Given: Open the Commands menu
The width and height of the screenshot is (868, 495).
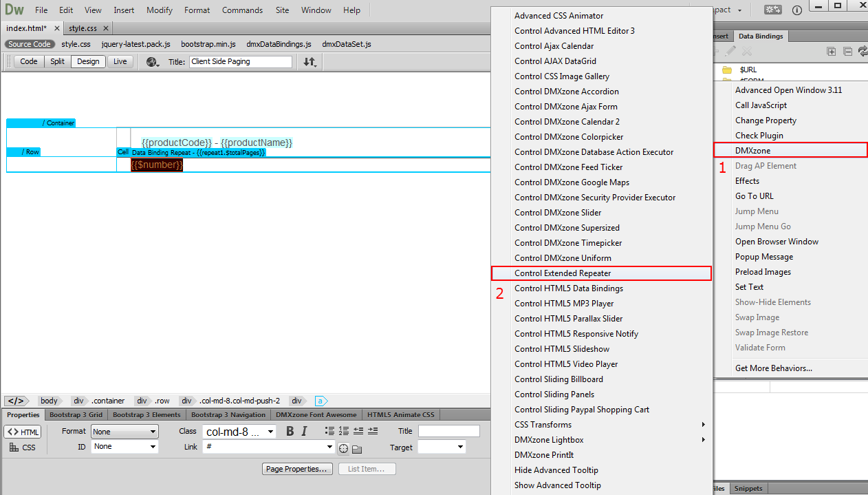Looking at the screenshot, I should click(x=242, y=10).
